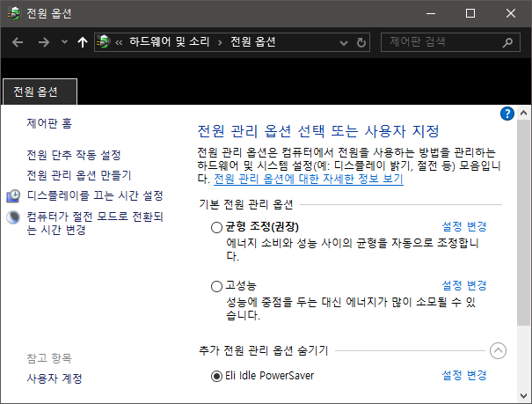Open 전원 관리 옵션에 대한 자세한 정보 보기 link

pyautogui.click(x=309, y=179)
